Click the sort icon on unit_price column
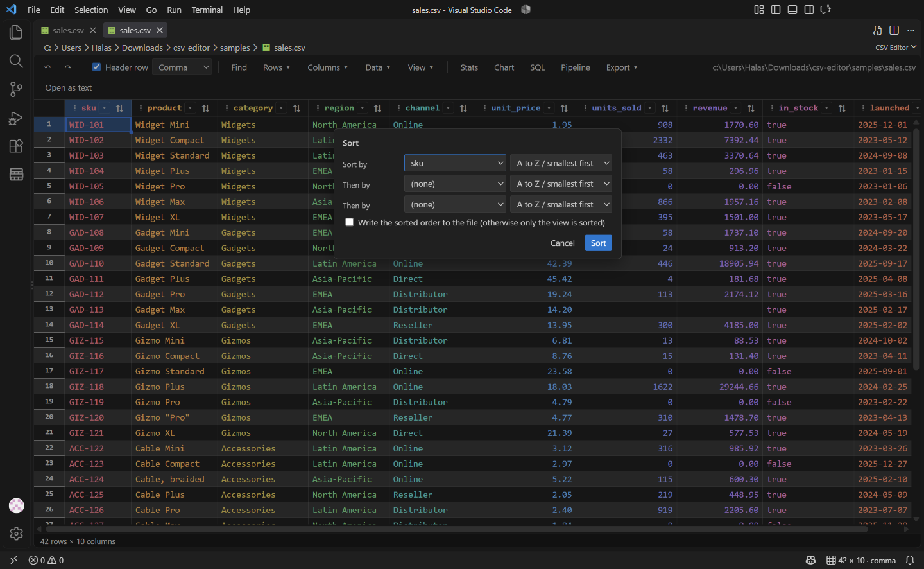 [564, 109]
